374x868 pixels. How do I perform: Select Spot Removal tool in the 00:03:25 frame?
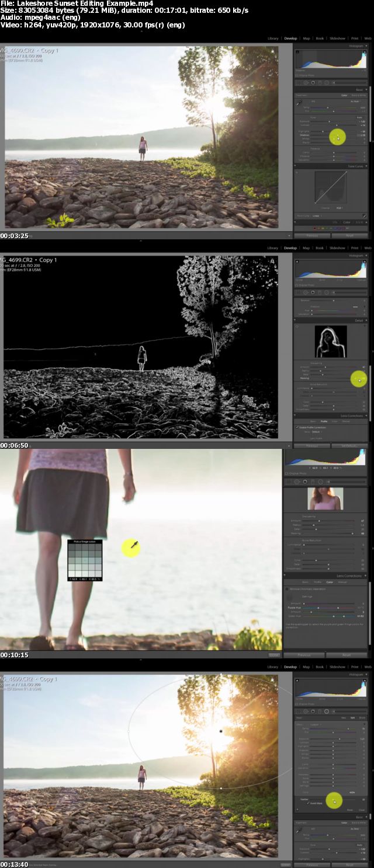tap(306, 82)
